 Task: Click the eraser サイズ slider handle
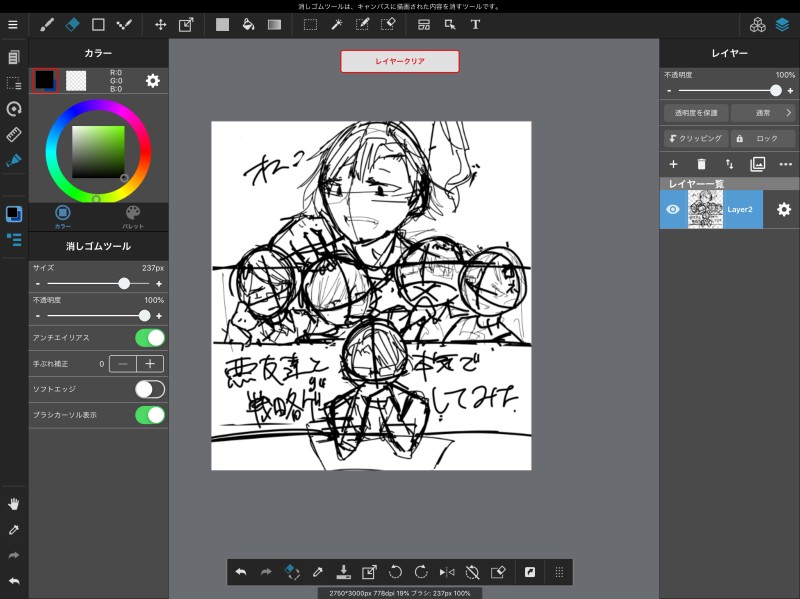[x=124, y=284]
